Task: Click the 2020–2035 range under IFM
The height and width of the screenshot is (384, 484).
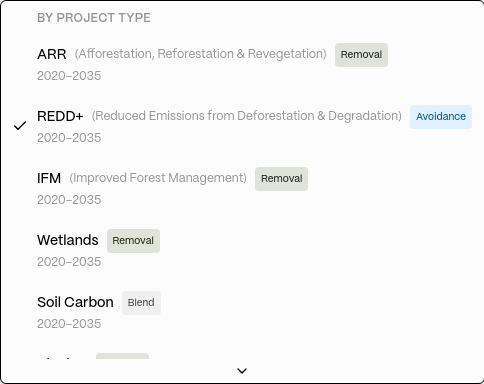Action: click(69, 200)
